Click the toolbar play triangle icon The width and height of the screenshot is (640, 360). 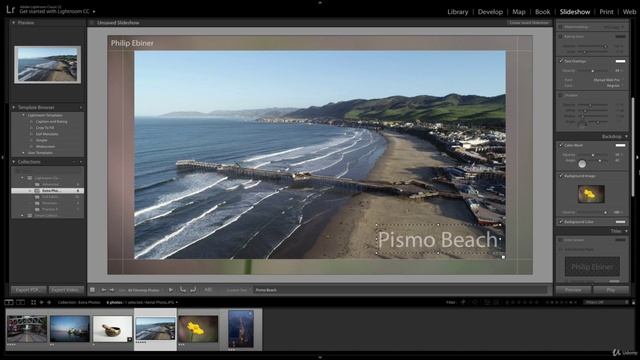171,290
